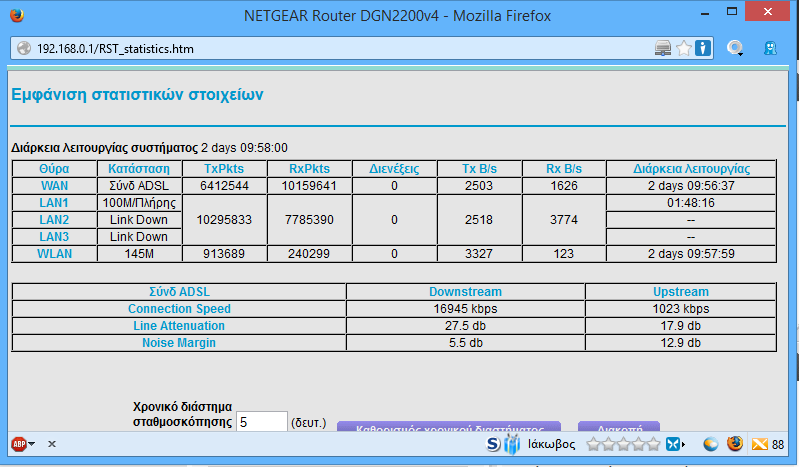799x467 pixels.
Task: Click the Tx B/s column header
Action: [479, 169]
